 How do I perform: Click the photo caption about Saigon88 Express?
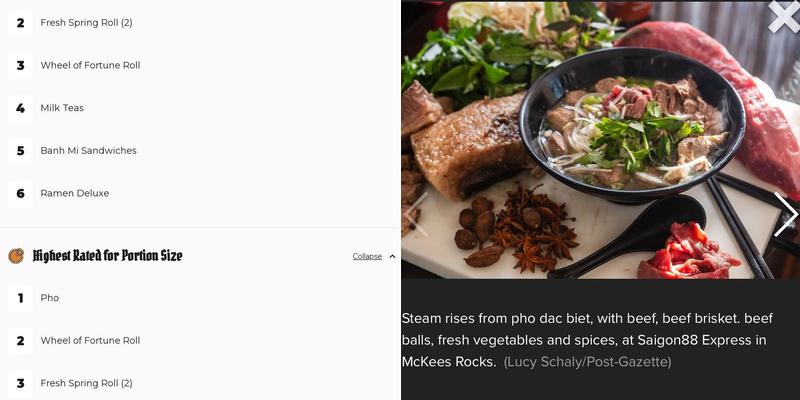[587, 340]
